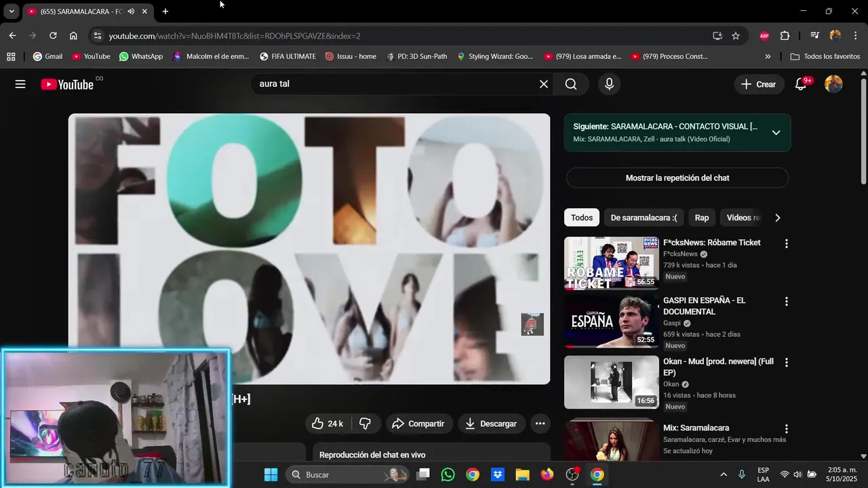Open File Explorer from the taskbar
The width and height of the screenshot is (868, 488).
522,474
